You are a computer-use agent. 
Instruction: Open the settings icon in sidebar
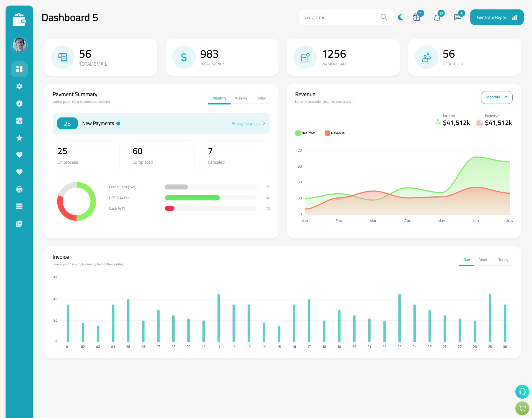click(19, 86)
